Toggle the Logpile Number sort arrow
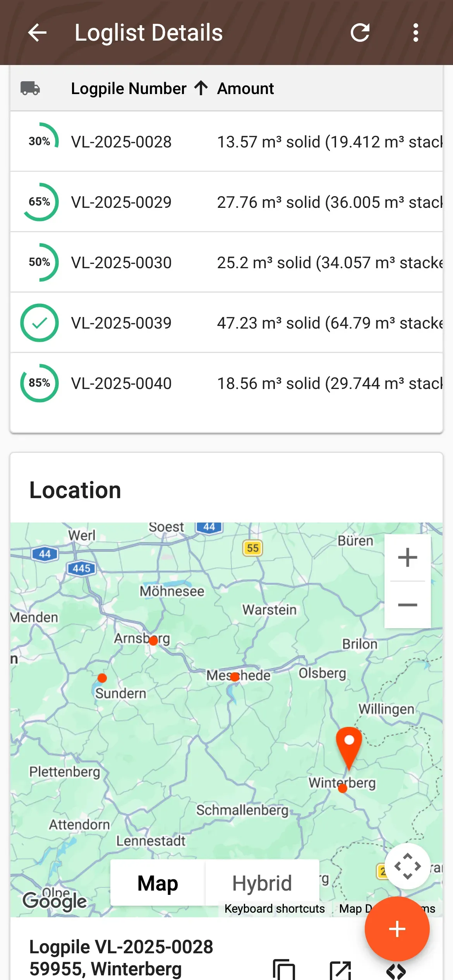Image resolution: width=453 pixels, height=980 pixels. [x=201, y=88]
